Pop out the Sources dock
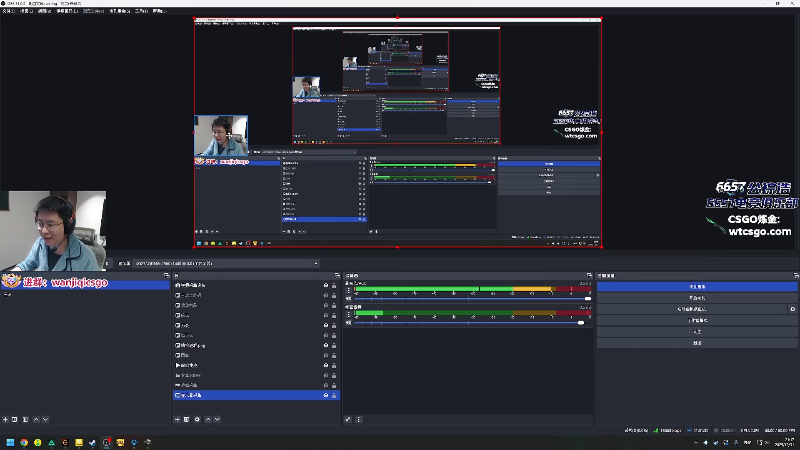800x450 pixels. pyautogui.click(x=337, y=276)
